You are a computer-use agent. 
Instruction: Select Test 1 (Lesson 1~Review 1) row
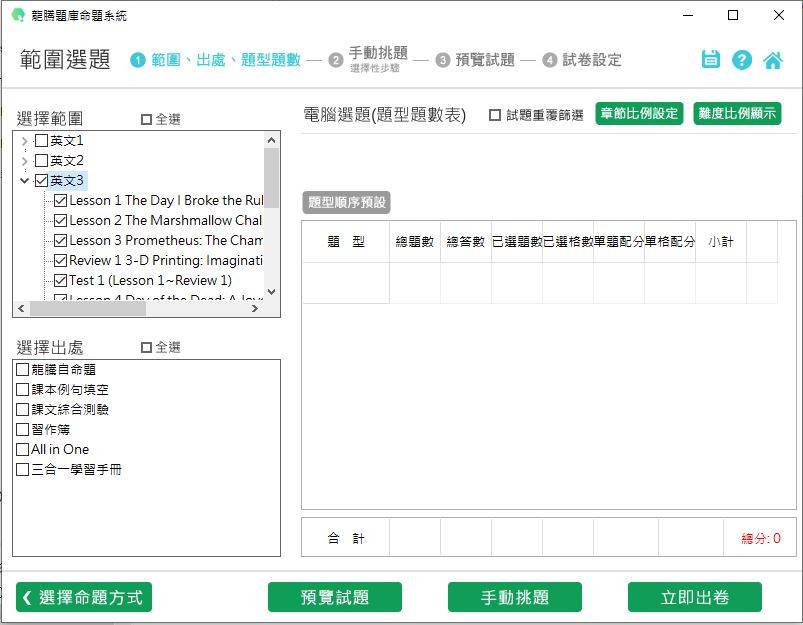pyautogui.click(x=151, y=280)
